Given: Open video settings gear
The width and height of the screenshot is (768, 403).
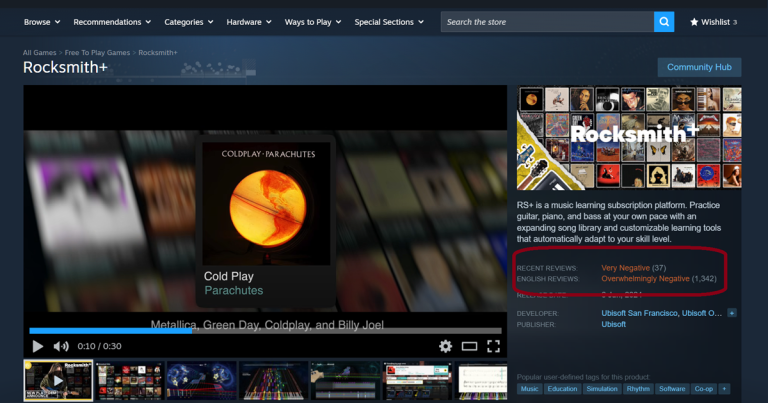Looking at the screenshot, I should coord(445,346).
